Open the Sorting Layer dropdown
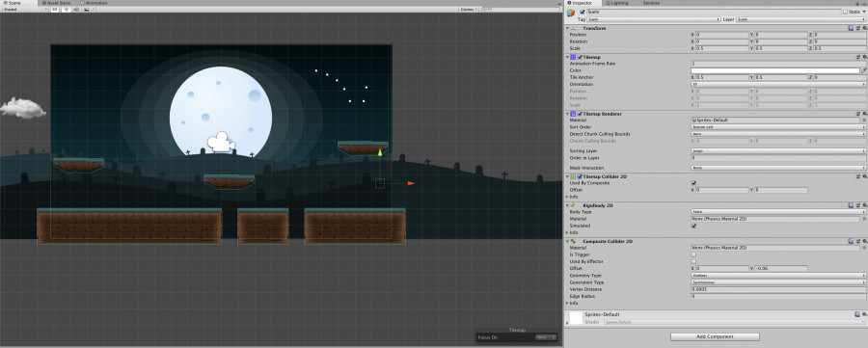This screenshot has width=868, height=348. (x=778, y=150)
